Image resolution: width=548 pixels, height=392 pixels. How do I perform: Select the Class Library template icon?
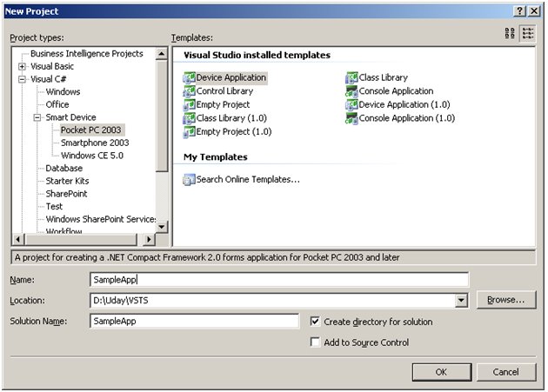[x=351, y=77]
